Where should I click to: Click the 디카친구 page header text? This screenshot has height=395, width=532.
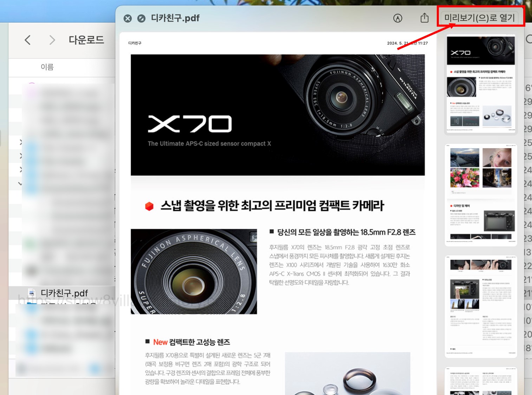[x=135, y=43]
